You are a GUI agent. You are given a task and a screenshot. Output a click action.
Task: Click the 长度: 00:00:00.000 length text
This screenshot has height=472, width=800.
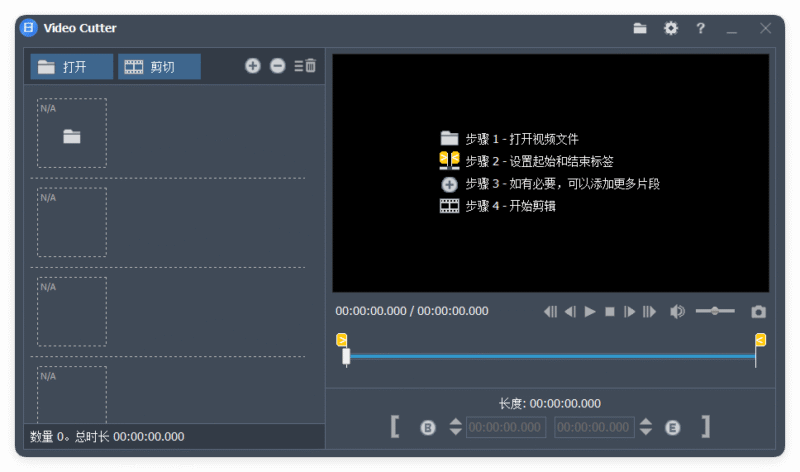[549, 404]
